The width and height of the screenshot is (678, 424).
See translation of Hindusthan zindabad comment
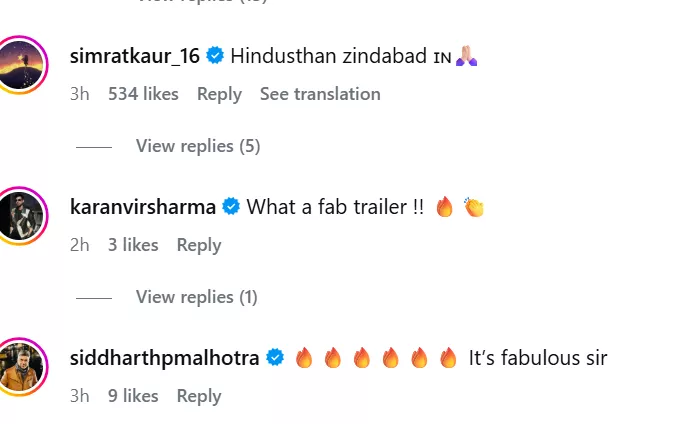coord(320,94)
